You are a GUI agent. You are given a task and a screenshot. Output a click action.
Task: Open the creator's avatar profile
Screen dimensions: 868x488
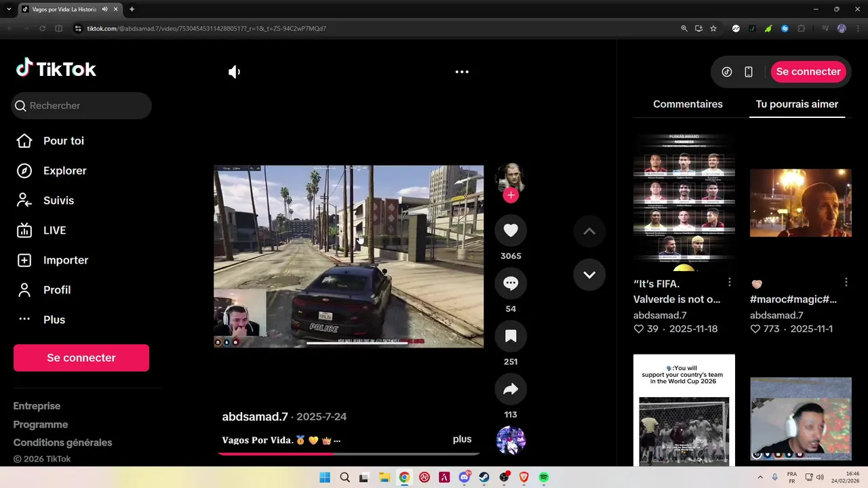[511, 178]
